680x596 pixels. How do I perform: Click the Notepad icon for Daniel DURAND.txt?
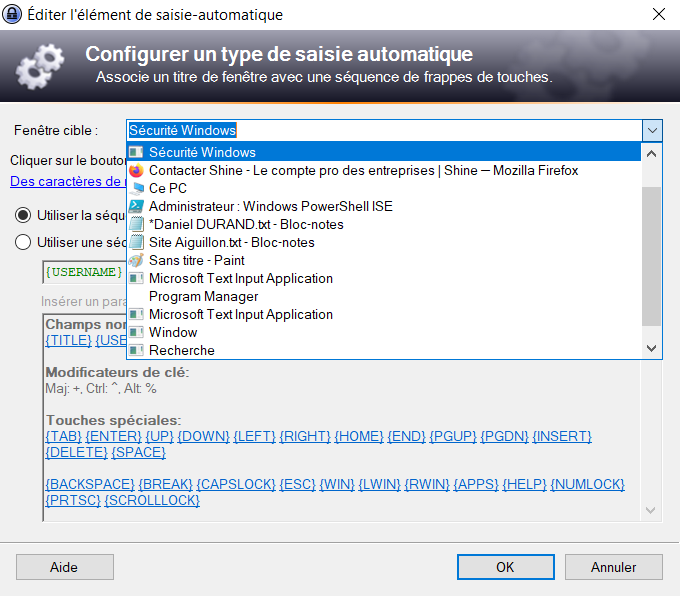pos(137,224)
